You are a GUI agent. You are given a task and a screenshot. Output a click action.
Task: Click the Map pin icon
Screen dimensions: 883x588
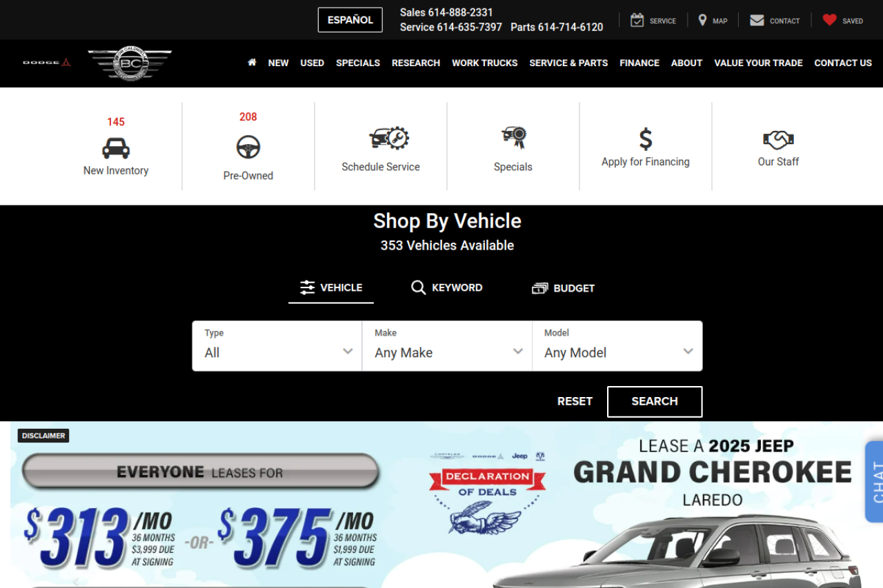click(702, 20)
